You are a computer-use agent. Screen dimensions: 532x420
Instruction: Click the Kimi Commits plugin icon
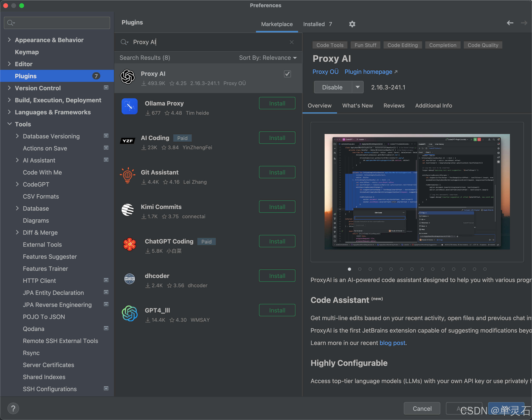127,210
